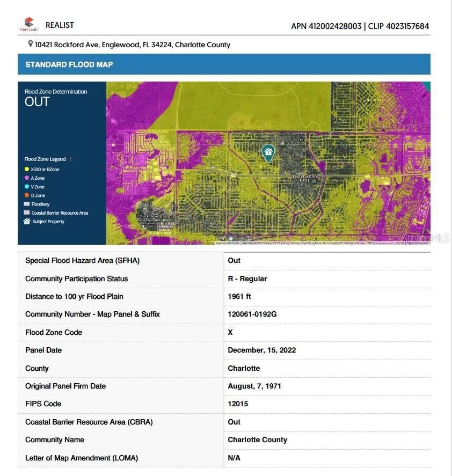The image size is (452, 476).
Task: Open the Terms link on the map footer
Action: pyautogui.click(x=399, y=241)
